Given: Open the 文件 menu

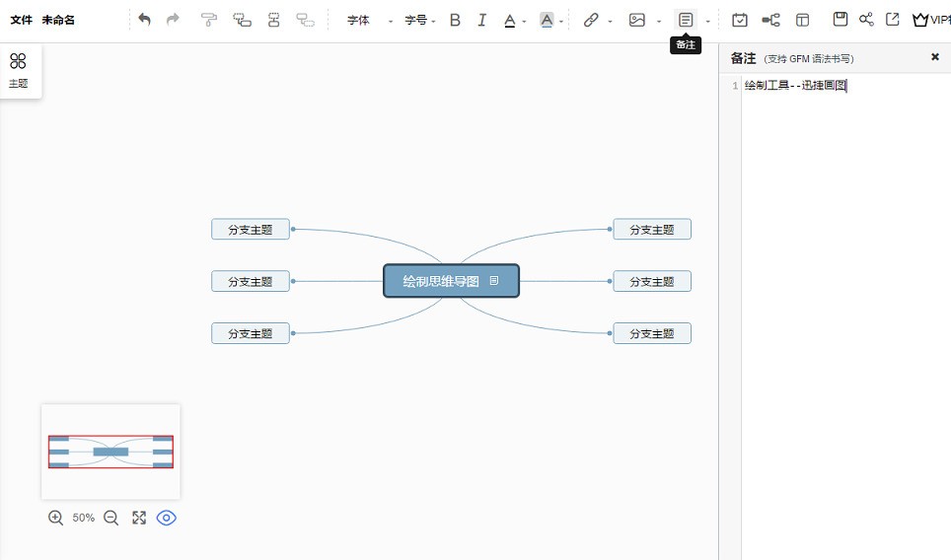Looking at the screenshot, I should (22, 20).
